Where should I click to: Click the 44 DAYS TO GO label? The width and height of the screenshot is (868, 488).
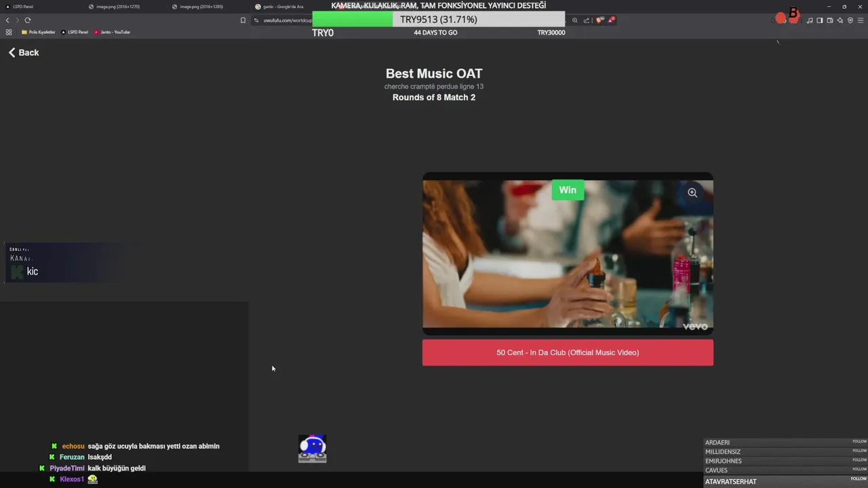(435, 33)
